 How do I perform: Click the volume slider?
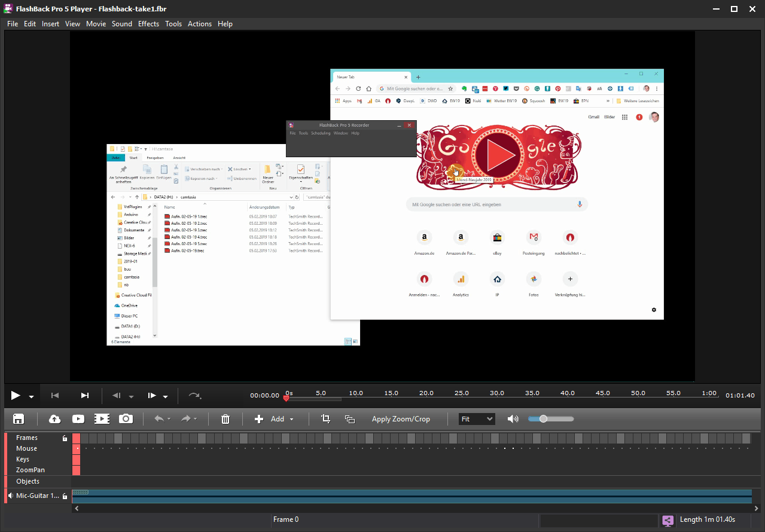(x=550, y=419)
